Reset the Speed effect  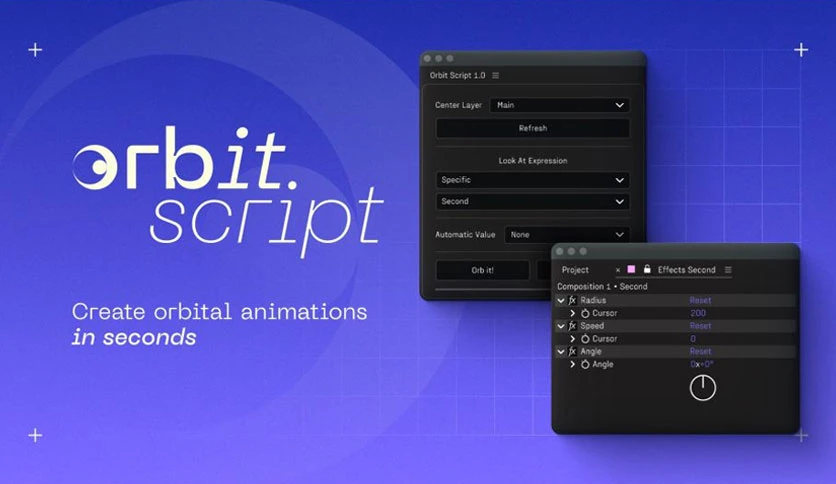pos(700,326)
